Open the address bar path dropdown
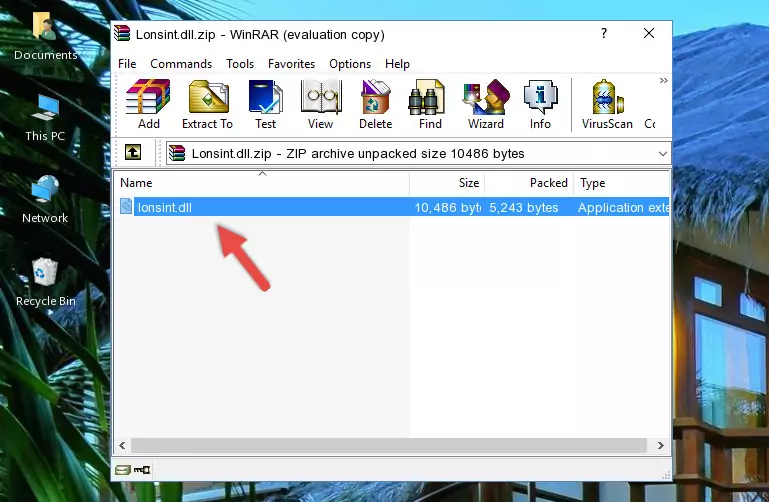 pyautogui.click(x=663, y=154)
